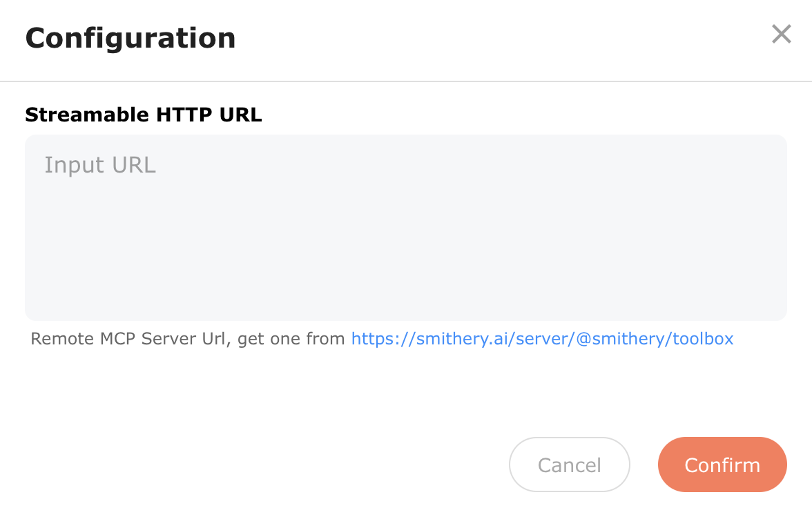The height and width of the screenshot is (508, 812).
Task: Open the smithery.ai toolbox link
Action: tap(542, 339)
